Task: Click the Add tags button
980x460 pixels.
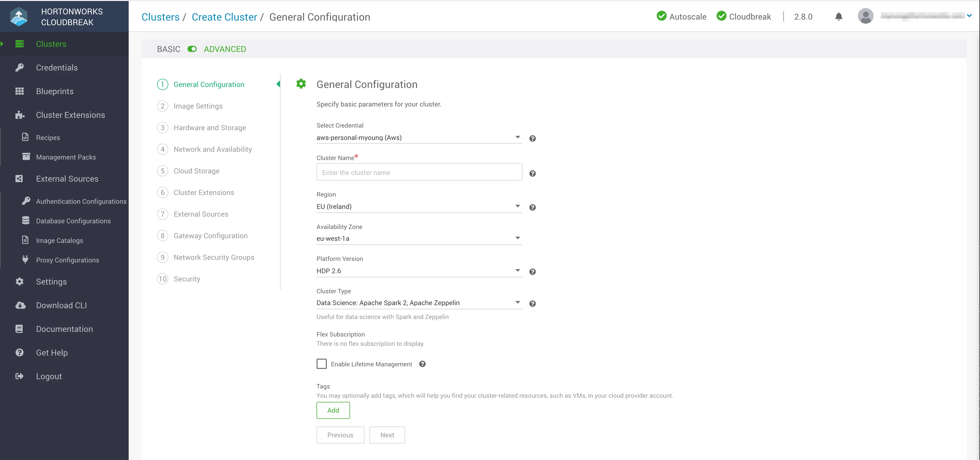Action: click(333, 410)
